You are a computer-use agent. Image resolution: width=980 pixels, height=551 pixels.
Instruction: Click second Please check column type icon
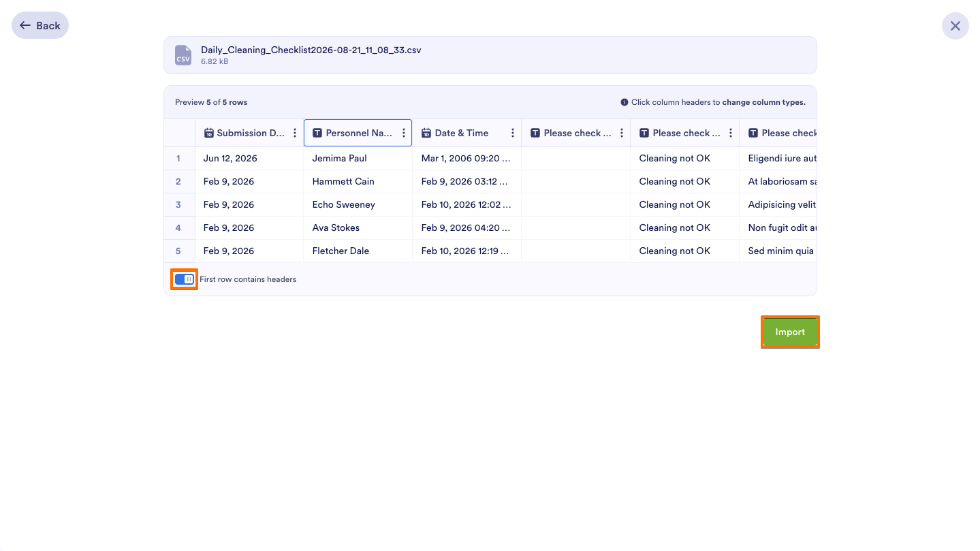tap(644, 133)
